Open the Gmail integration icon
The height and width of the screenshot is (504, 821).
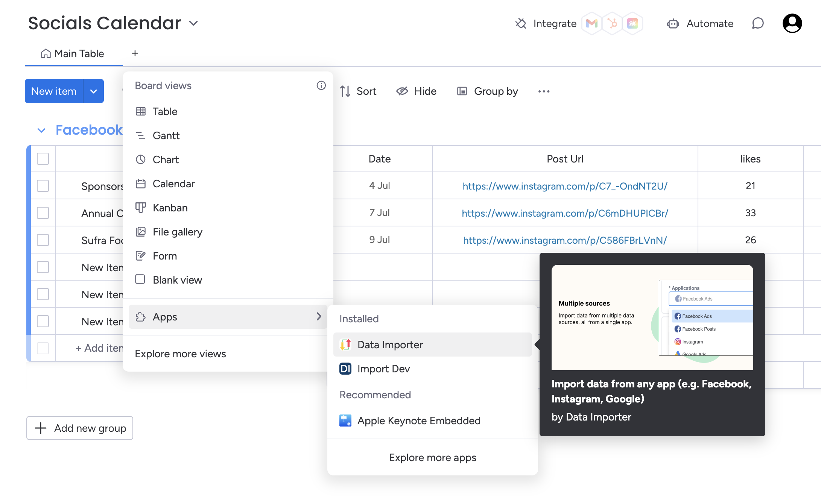point(591,23)
